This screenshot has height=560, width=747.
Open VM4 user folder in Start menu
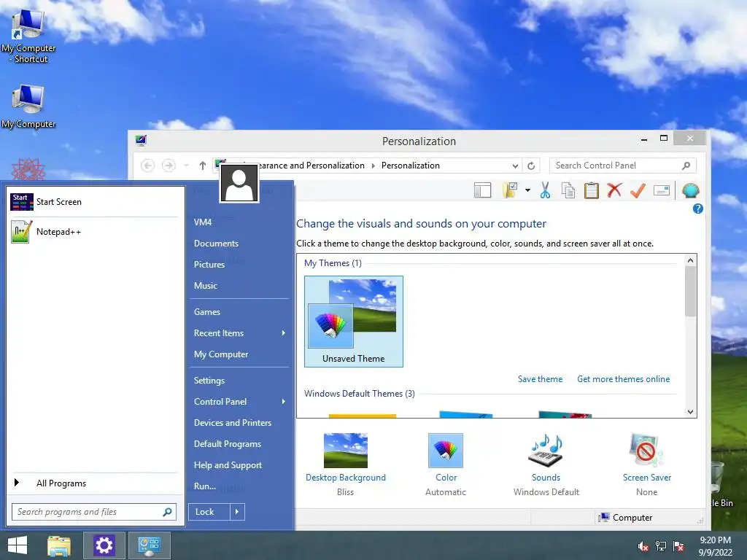pos(203,222)
